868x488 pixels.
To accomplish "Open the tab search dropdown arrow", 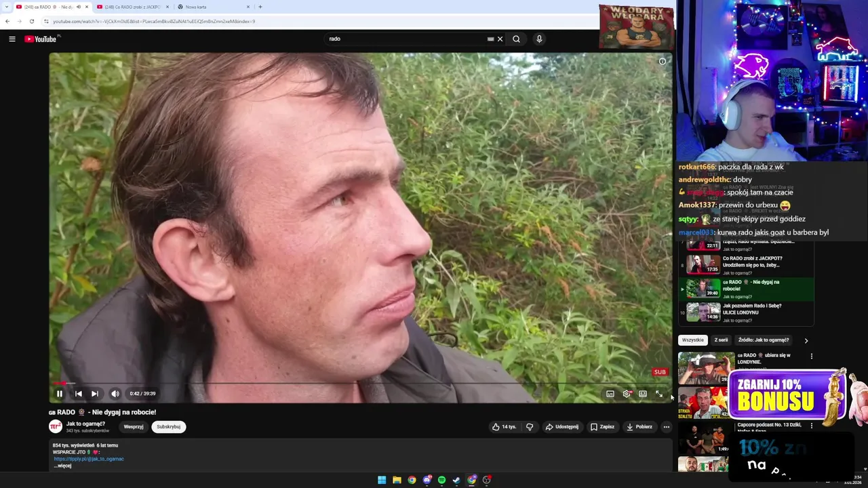I will click(6, 7).
